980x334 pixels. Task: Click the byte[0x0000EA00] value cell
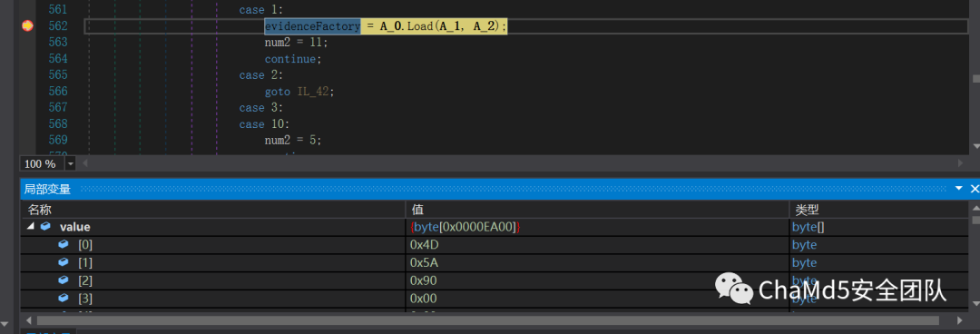pyautogui.click(x=597, y=227)
